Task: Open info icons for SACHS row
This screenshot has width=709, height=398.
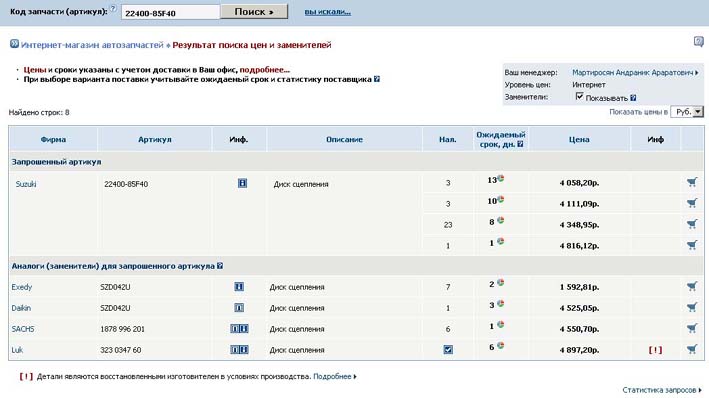Action: coord(239,329)
